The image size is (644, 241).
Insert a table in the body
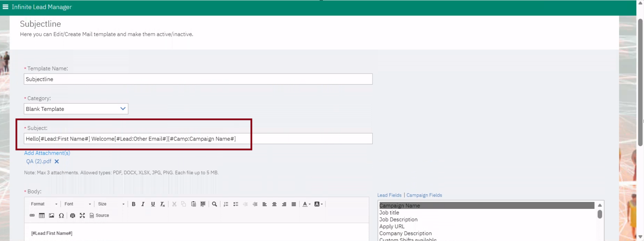pyautogui.click(x=42, y=215)
